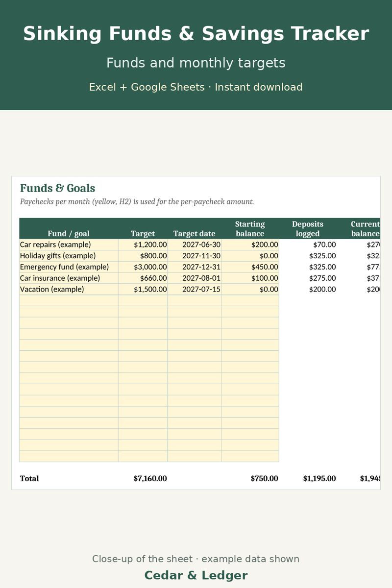
Task: Click the 'Paychecks per month' note line
Action: 137,201
